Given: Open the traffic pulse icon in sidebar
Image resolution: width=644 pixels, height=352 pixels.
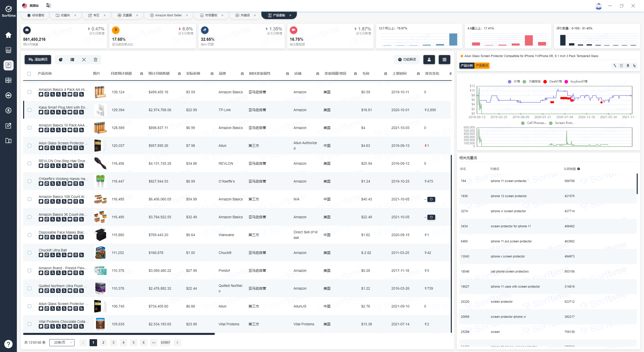Looking at the screenshot, I should click(8, 95).
